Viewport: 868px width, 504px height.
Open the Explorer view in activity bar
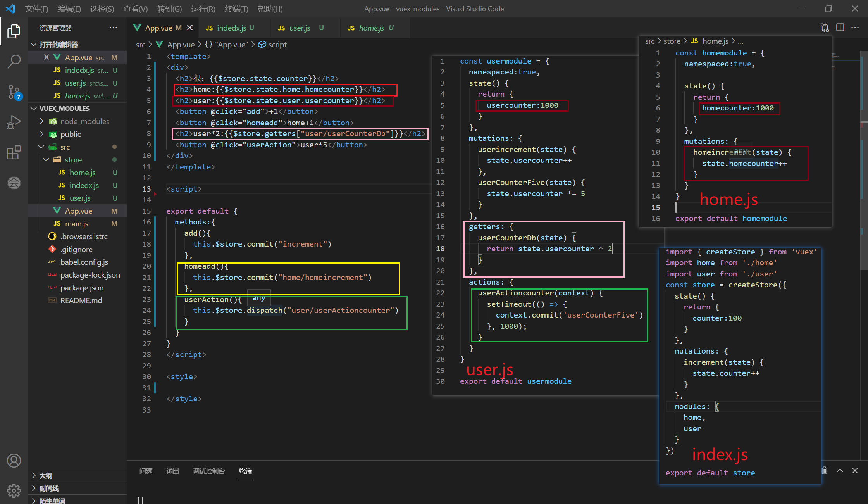point(14,31)
